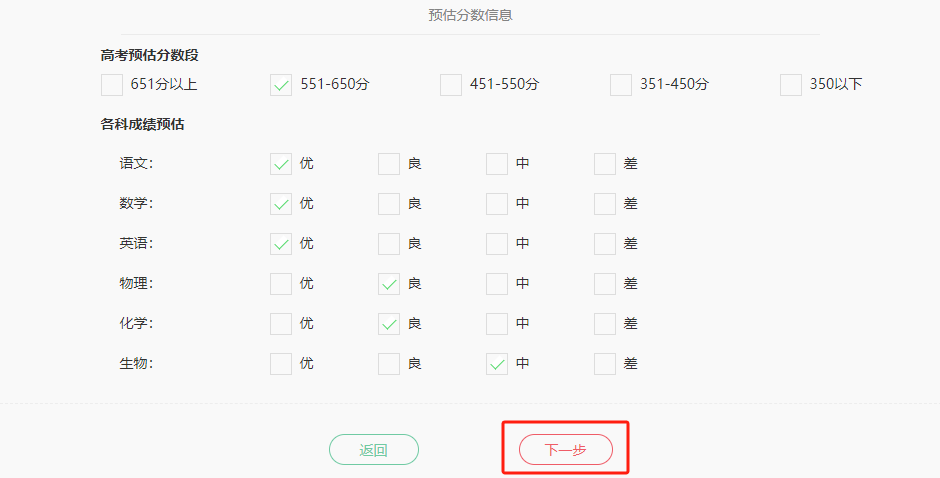Check the 651分以上 score range box
Screen dimensions: 940x478
(111, 85)
